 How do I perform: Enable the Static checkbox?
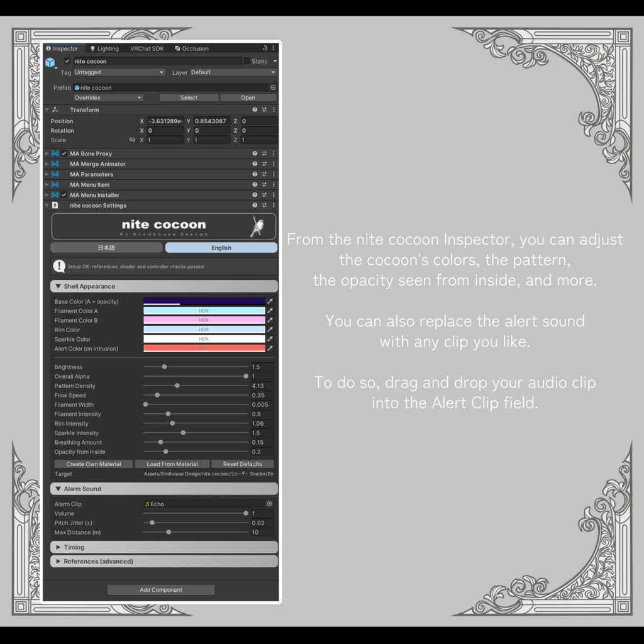(247, 61)
